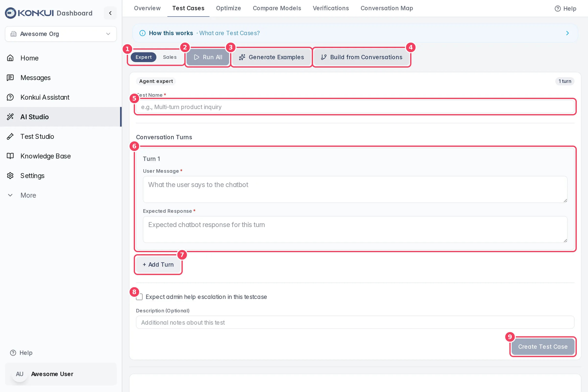Select the Expert agent toggle
The width and height of the screenshot is (588, 392).
[144, 57]
